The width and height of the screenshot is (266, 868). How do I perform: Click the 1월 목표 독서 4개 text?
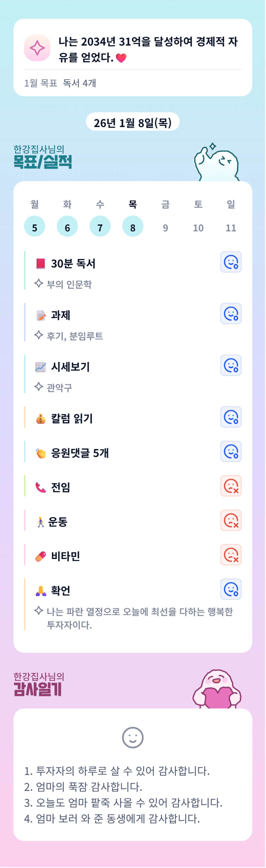[60, 83]
